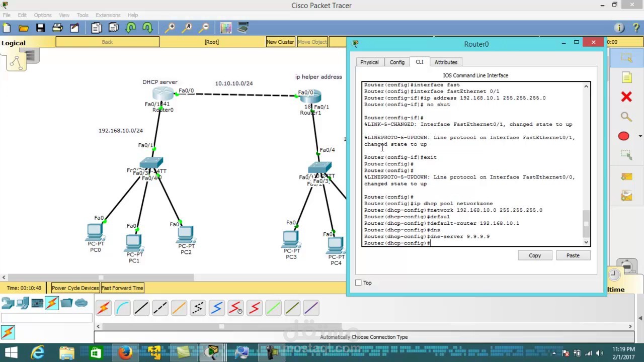Toggle the Top checkbox in Router0 window
Screen dimensions: 644x362
pos(358,283)
